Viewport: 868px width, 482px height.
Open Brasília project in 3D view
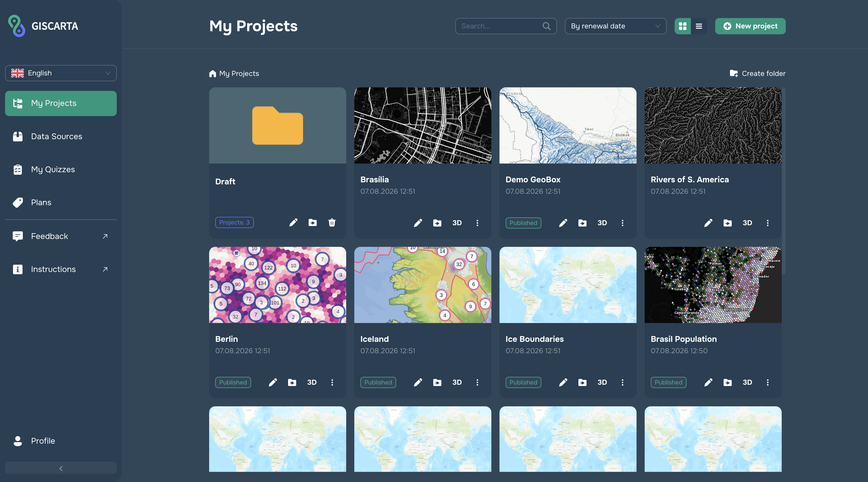[457, 223]
